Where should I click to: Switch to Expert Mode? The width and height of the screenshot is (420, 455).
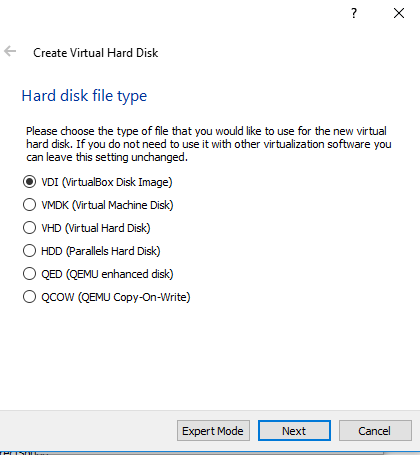(213, 431)
